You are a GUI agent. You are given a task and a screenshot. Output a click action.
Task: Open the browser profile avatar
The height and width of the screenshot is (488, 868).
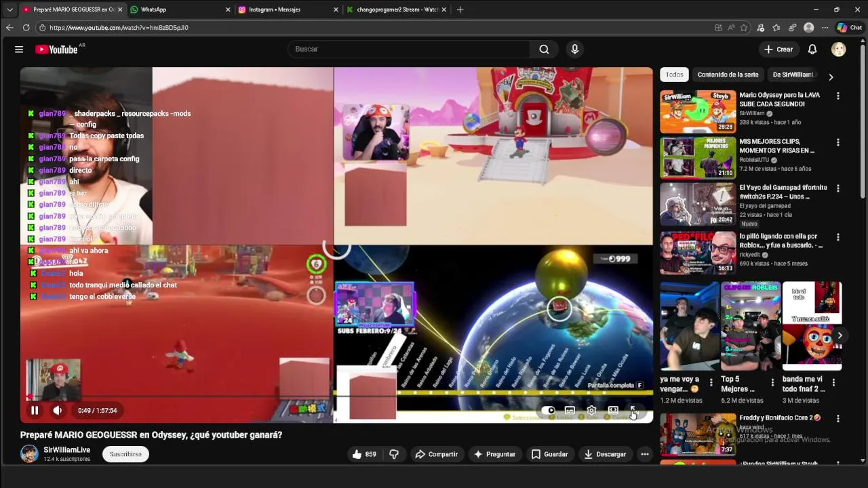(808, 28)
